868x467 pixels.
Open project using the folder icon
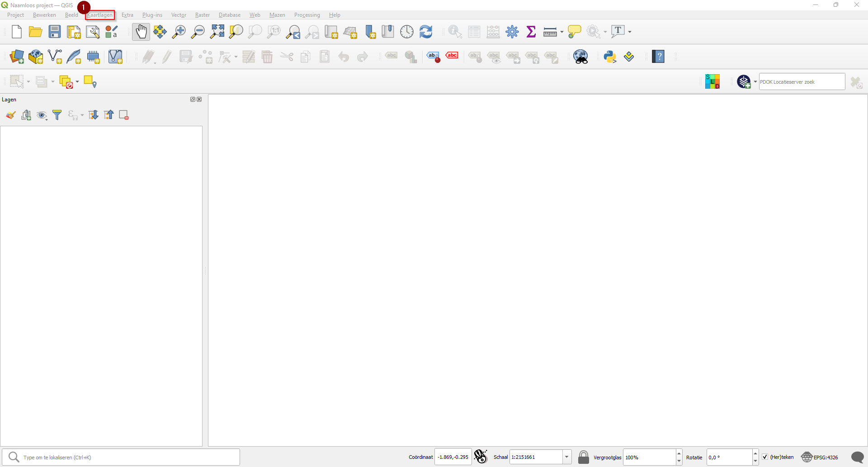(x=35, y=32)
